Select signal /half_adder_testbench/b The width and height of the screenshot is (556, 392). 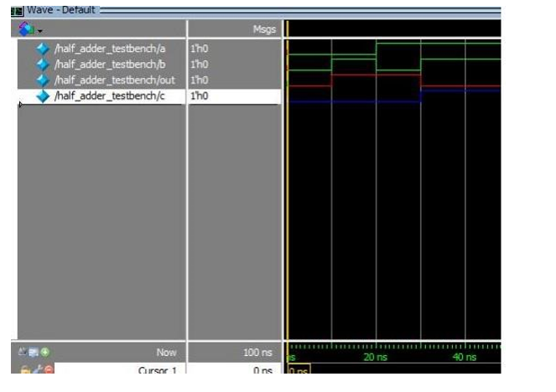pyautogui.click(x=110, y=64)
